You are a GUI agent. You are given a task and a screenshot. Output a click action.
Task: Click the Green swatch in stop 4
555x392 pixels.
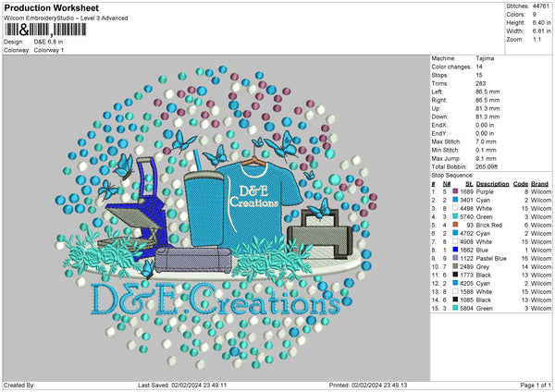[x=455, y=216]
